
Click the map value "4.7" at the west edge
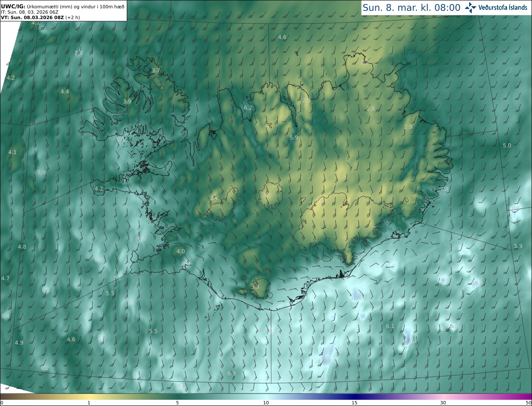pyautogui.click(x=5, y=278)
